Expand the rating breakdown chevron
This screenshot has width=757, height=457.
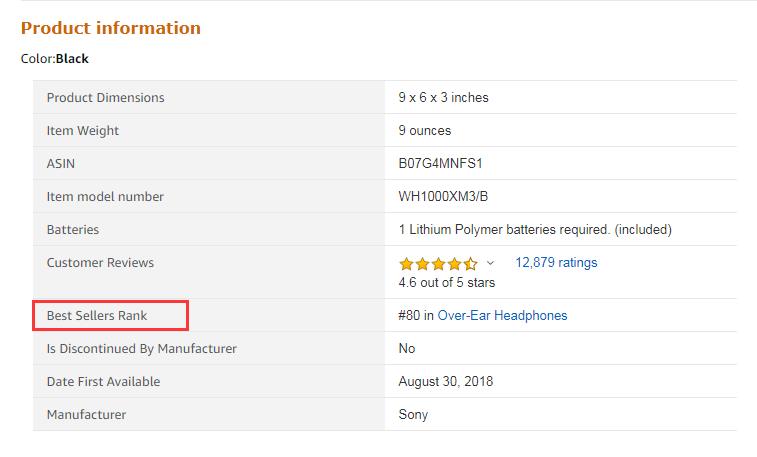tap(490, 264)
